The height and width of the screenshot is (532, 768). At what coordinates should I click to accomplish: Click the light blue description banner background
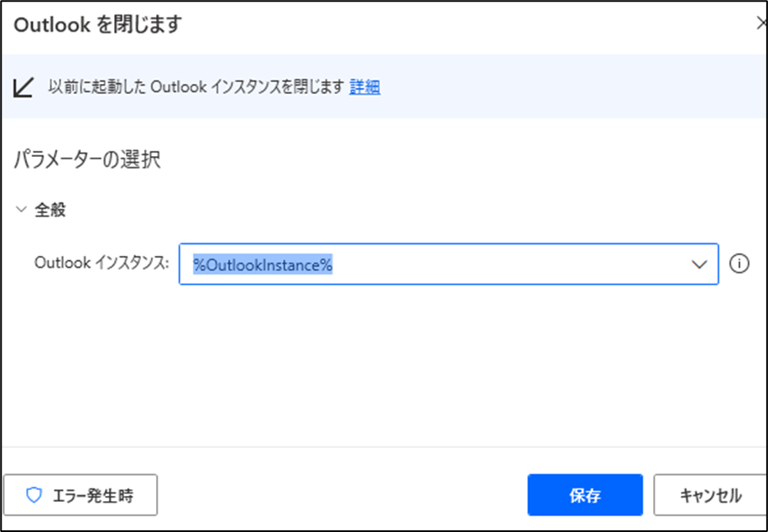coord(563,86)
